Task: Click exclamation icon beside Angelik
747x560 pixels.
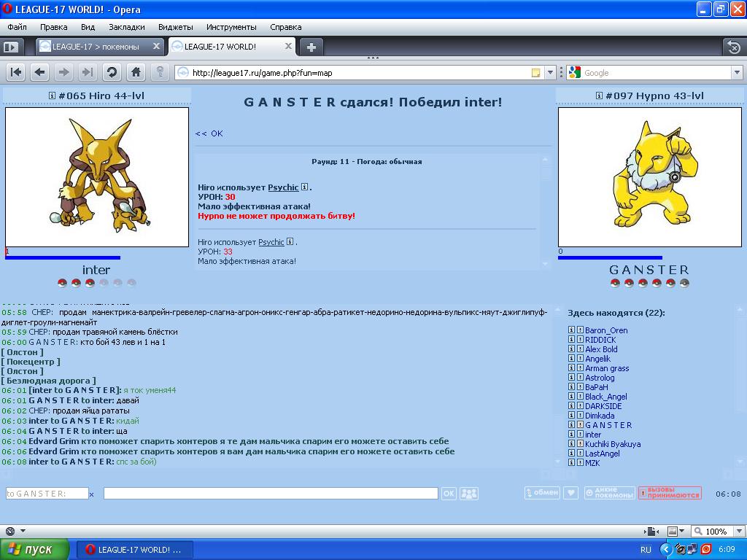Action: point(580,359)
